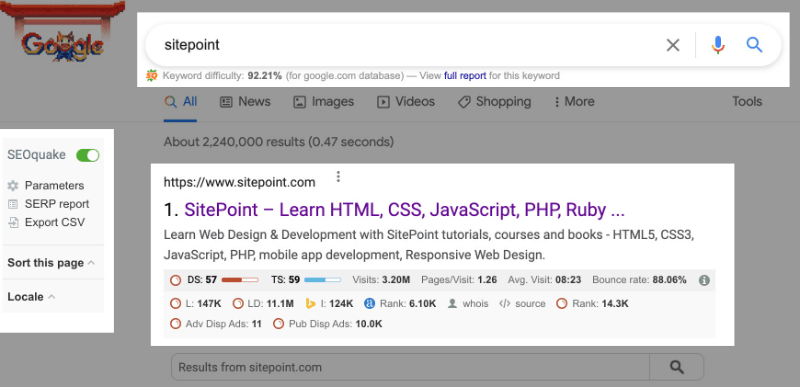Screen dimensions: 800x387
Task: Click the source link
Action: pos(530,304)
